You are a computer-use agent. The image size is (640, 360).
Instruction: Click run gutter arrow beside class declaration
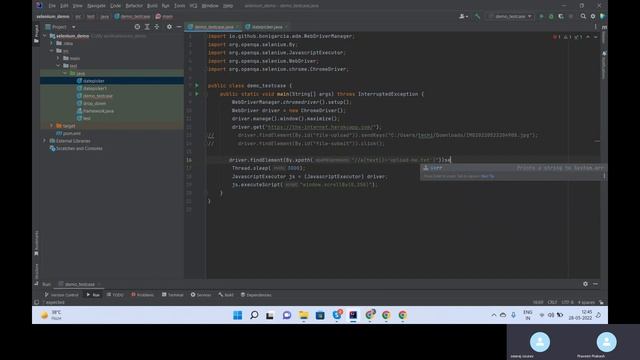197,86
